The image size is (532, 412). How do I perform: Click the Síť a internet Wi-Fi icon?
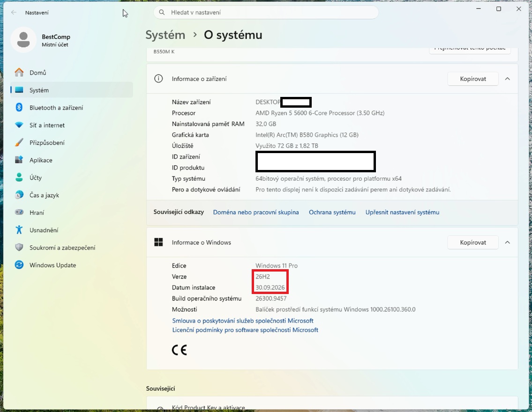coord(19,125)
